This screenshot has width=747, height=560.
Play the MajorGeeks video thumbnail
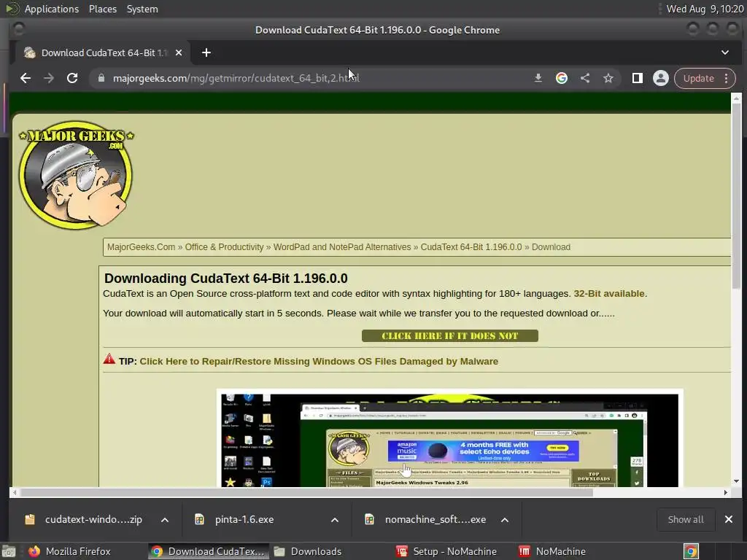tap(449, 439)
